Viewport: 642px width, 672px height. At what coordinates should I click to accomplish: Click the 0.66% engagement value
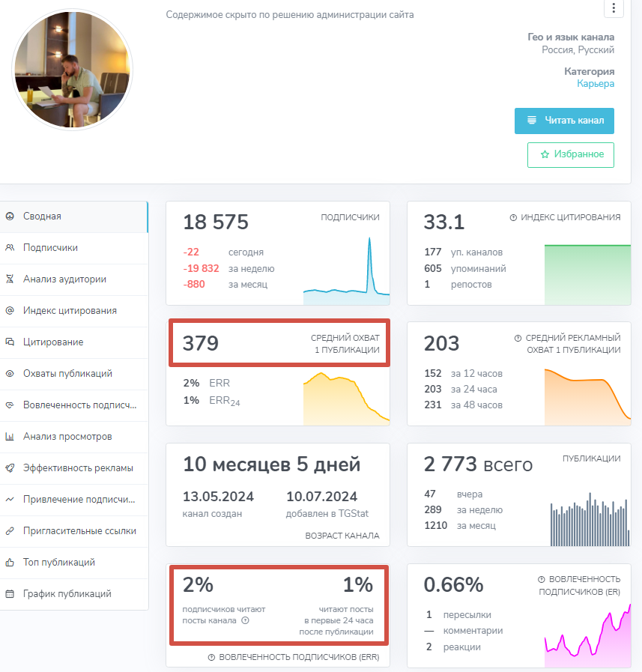(x=453, y=584)
